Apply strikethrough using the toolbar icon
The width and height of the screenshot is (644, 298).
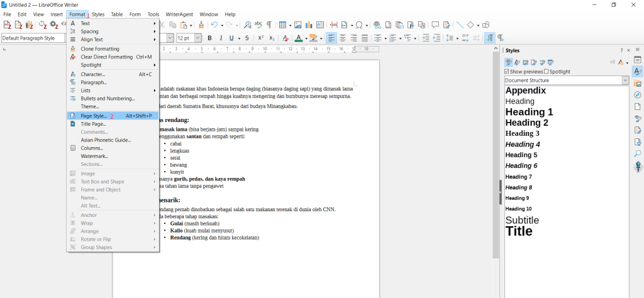coord(247,38)
